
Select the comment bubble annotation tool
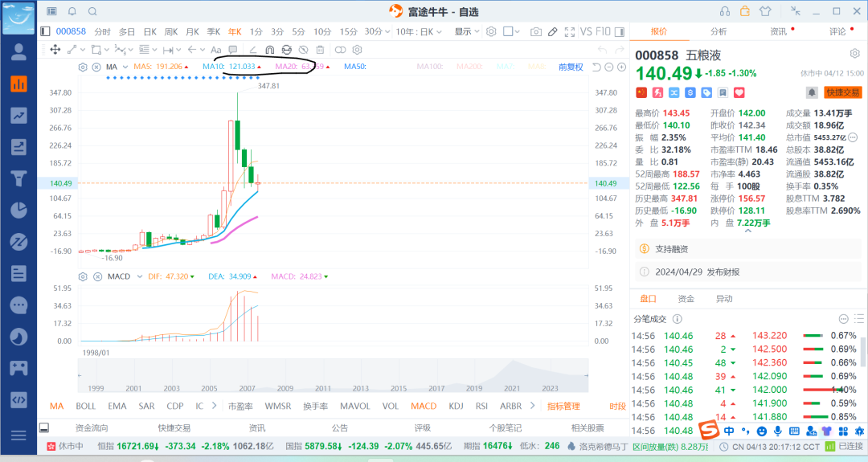[233, 50]
